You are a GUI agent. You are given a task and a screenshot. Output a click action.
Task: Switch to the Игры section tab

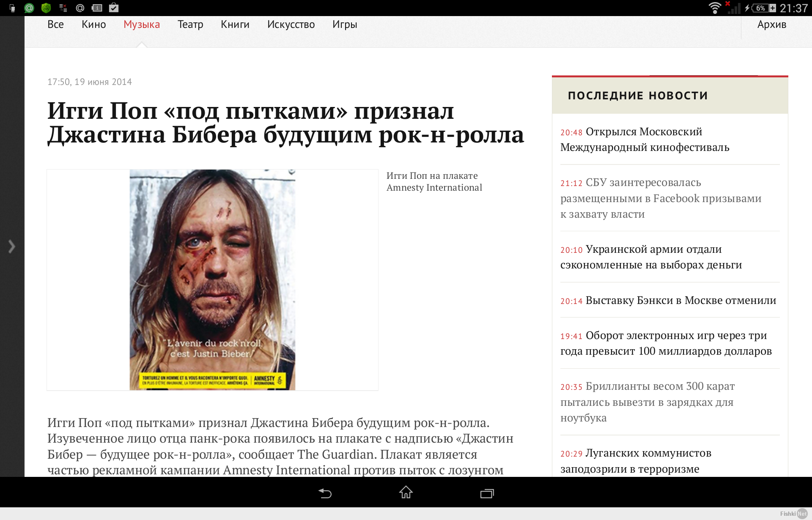coord(345,25)
